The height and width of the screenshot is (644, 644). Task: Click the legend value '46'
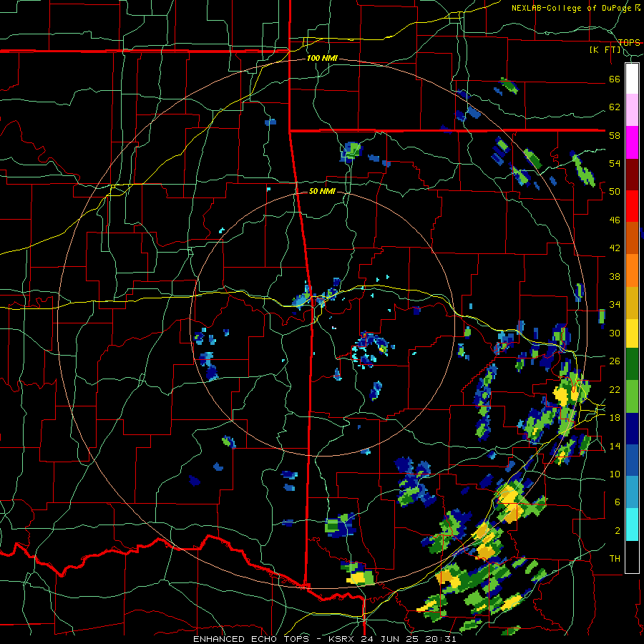tap(615, 220)
